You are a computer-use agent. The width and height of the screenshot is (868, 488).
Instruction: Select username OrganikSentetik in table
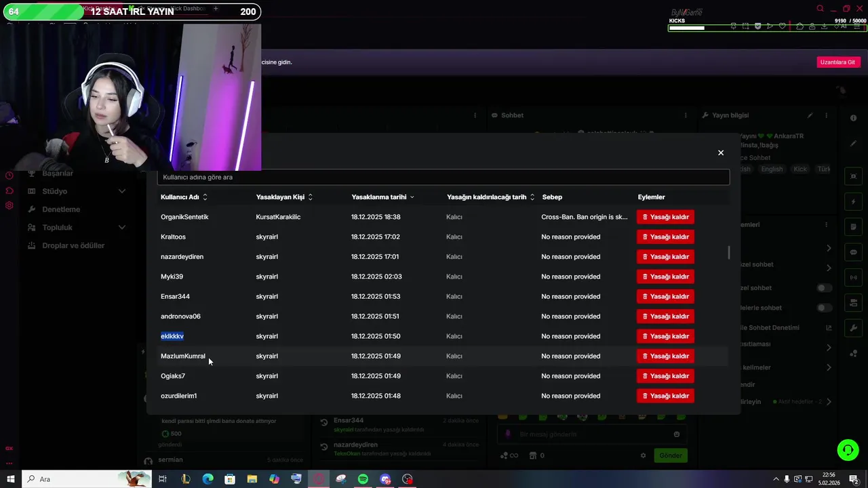tap(184, 217)
